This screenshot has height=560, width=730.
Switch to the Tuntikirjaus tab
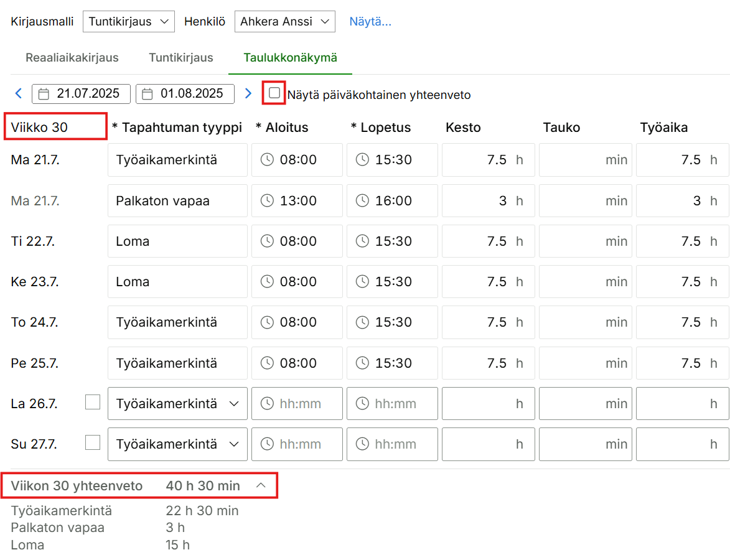click(181, 58)
